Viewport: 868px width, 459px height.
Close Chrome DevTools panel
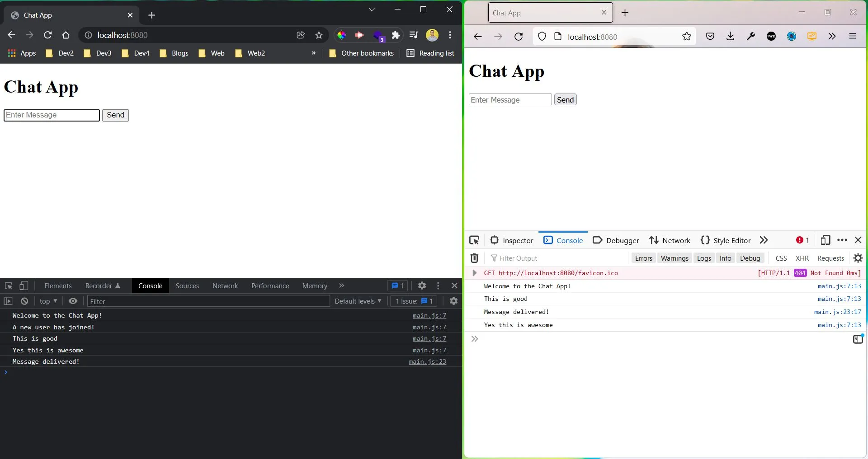454,286
